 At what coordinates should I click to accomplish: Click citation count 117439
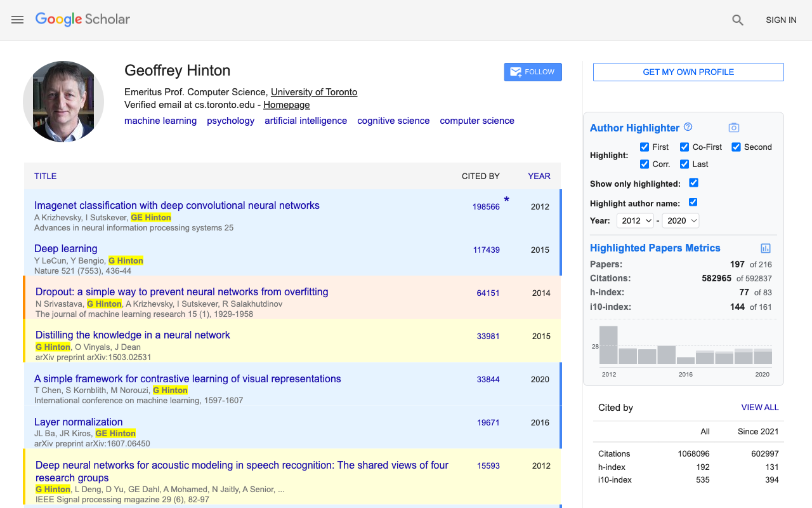[487, 250]
